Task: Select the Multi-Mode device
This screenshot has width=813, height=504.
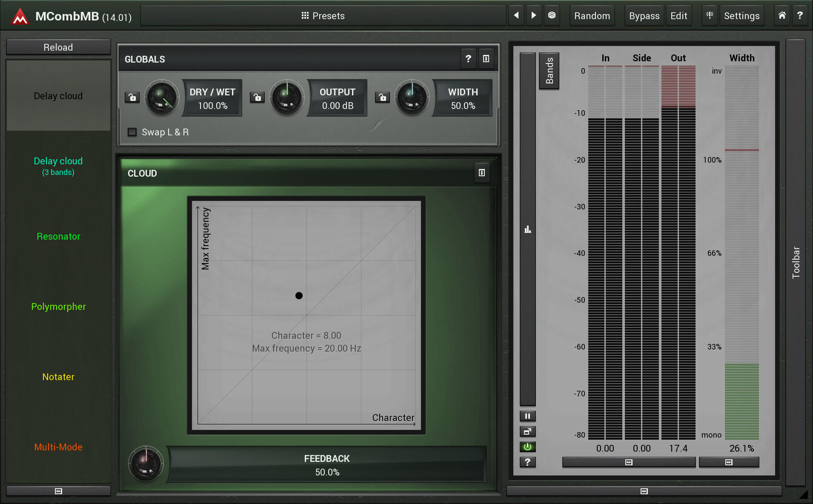Action: click(x=58, y=447)
